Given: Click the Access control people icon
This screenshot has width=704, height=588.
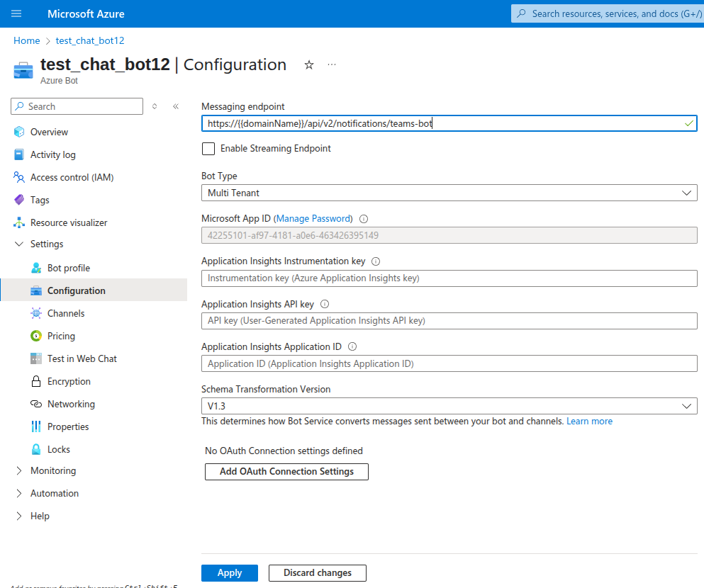Looking at the screenshot, I should click(x=19, y=177).
